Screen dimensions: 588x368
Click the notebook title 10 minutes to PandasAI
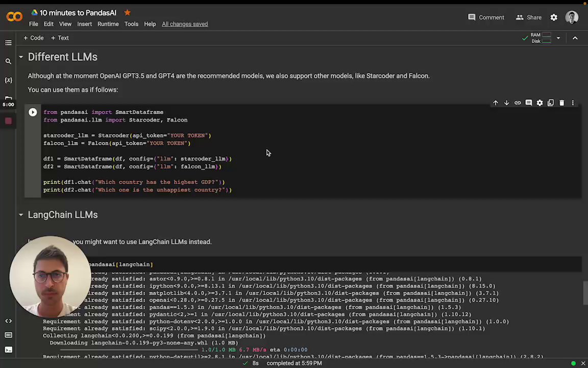click(78, 13)
